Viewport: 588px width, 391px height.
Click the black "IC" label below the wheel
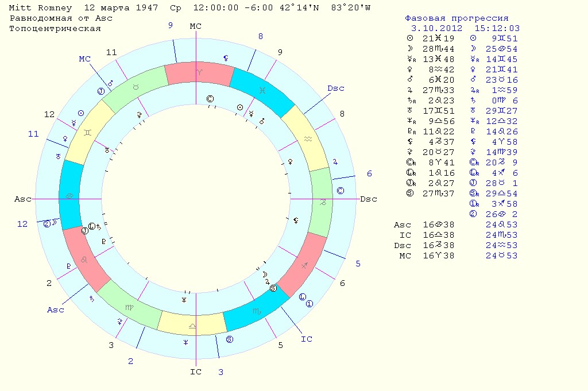pyautogui.click(x=196, y=371)
